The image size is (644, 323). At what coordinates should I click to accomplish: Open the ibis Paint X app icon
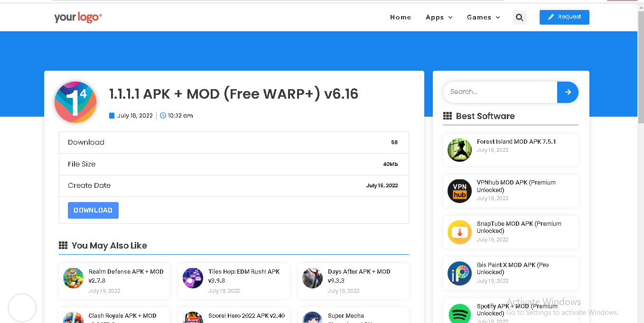(459, 274)
